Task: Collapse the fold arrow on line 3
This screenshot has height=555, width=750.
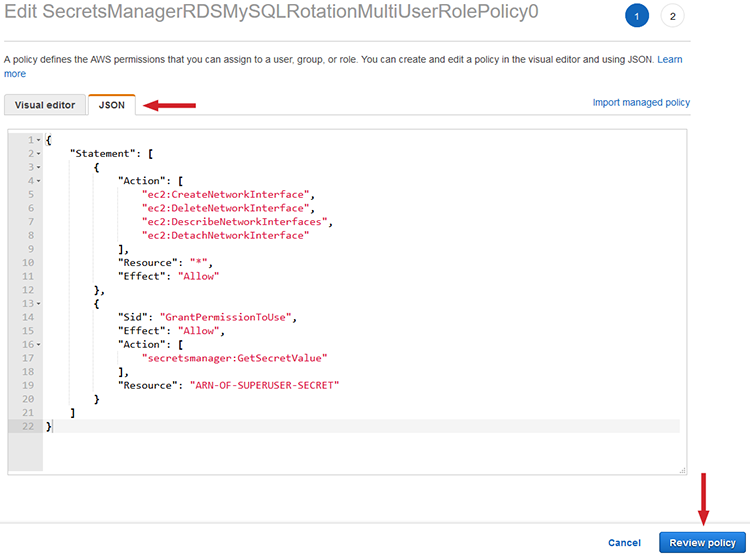Action: [39, 167]
